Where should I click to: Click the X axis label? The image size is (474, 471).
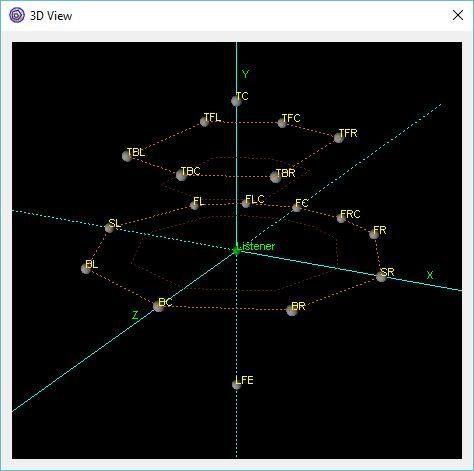[x=430, y=275]
